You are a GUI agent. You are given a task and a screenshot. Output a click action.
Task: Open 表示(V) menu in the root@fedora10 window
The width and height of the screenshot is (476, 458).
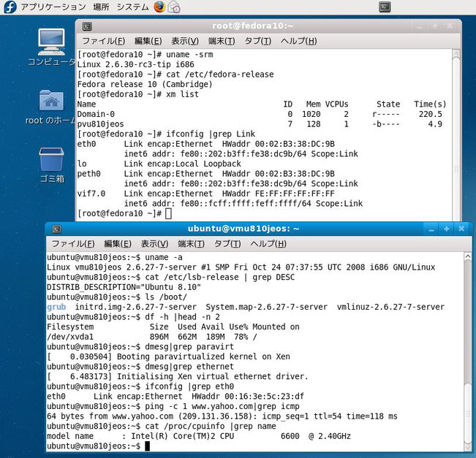click(185, 41)
